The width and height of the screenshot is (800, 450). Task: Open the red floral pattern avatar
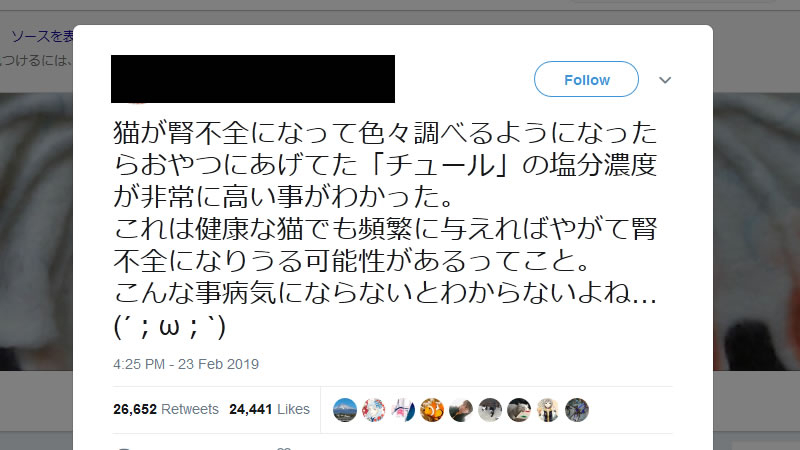pos(374,410)
